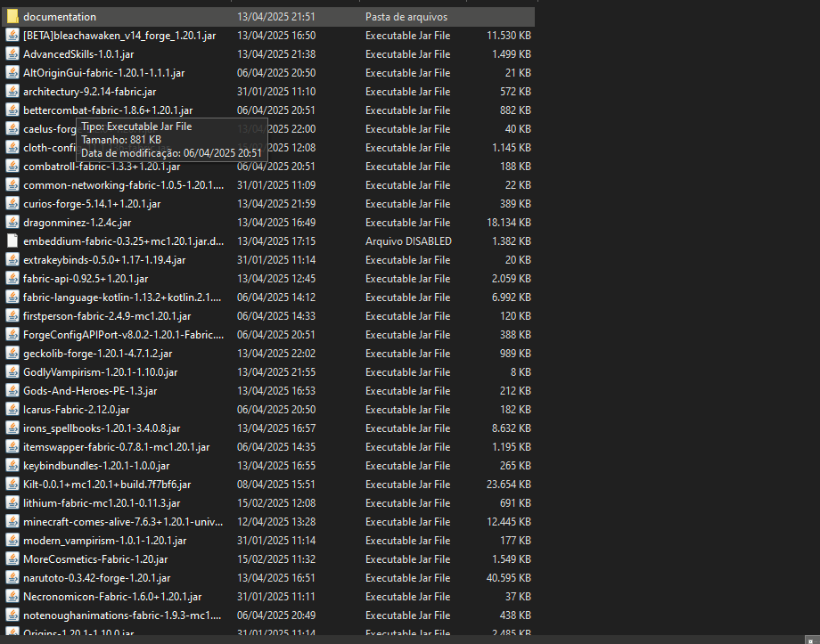Click date 08/04/2025 15:51
Viewport: 820px width, 644px height.
click(276, 485)
